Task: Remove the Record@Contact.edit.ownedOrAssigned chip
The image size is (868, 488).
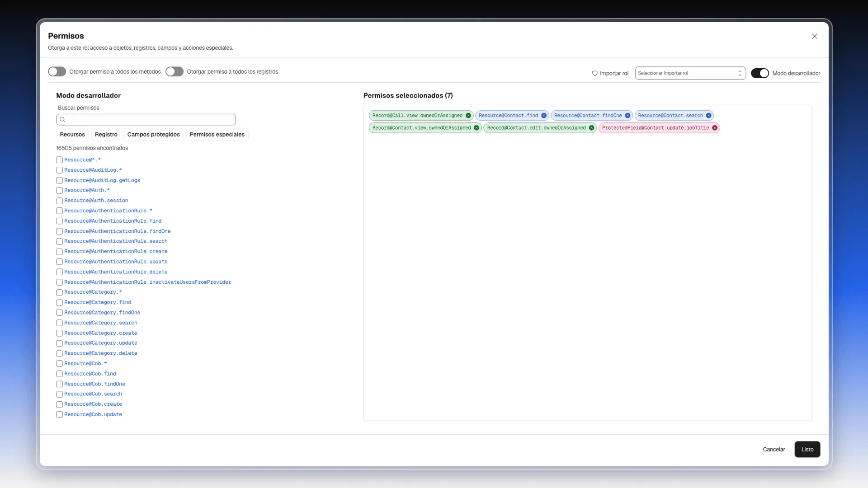Action: click(591, 128)
